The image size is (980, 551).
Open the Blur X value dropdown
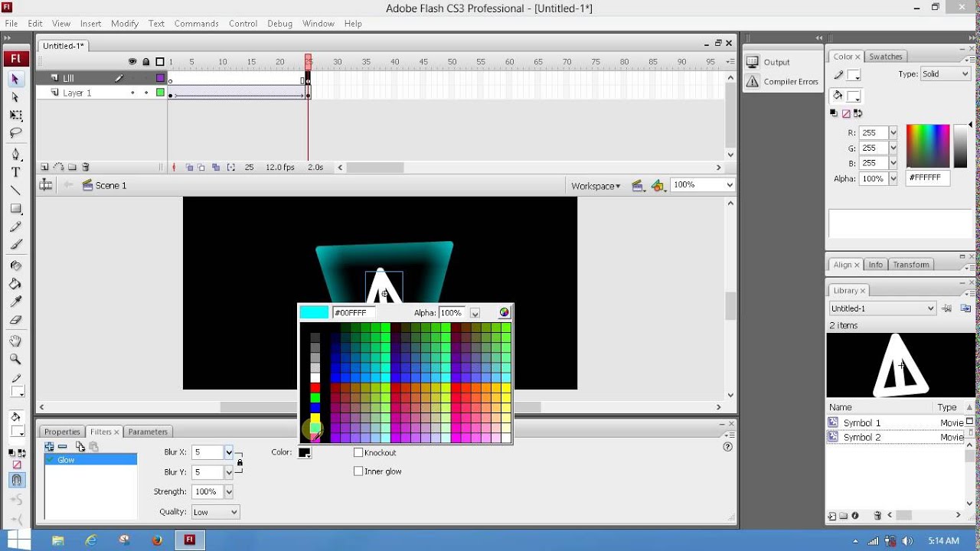click(228, 452)
